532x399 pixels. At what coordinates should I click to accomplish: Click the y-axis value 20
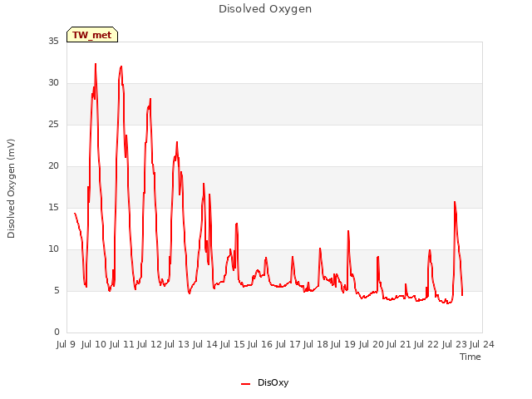coord(53,165)
